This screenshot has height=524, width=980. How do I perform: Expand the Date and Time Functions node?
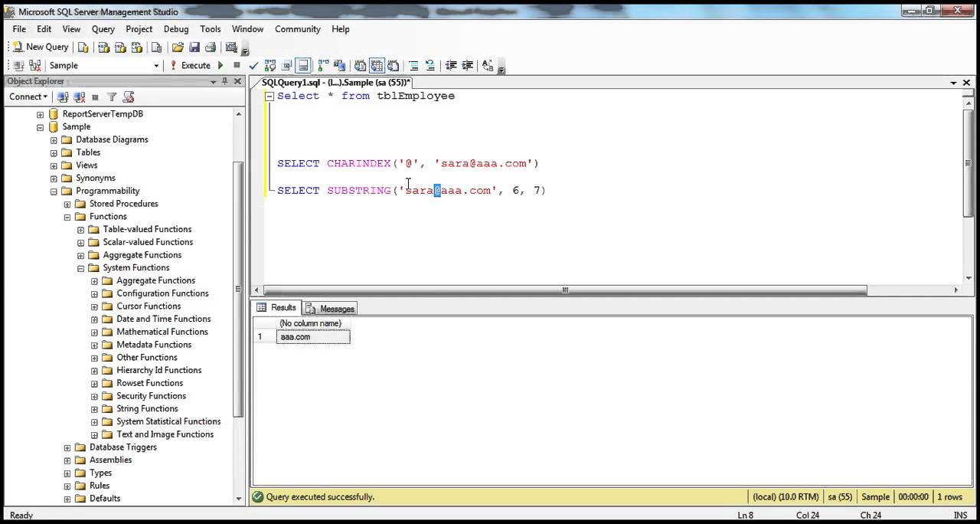(x=95, y=319)
